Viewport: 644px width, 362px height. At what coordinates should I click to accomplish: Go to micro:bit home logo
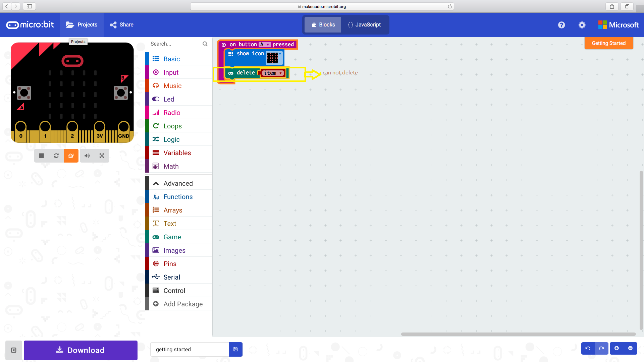(30, 25)
